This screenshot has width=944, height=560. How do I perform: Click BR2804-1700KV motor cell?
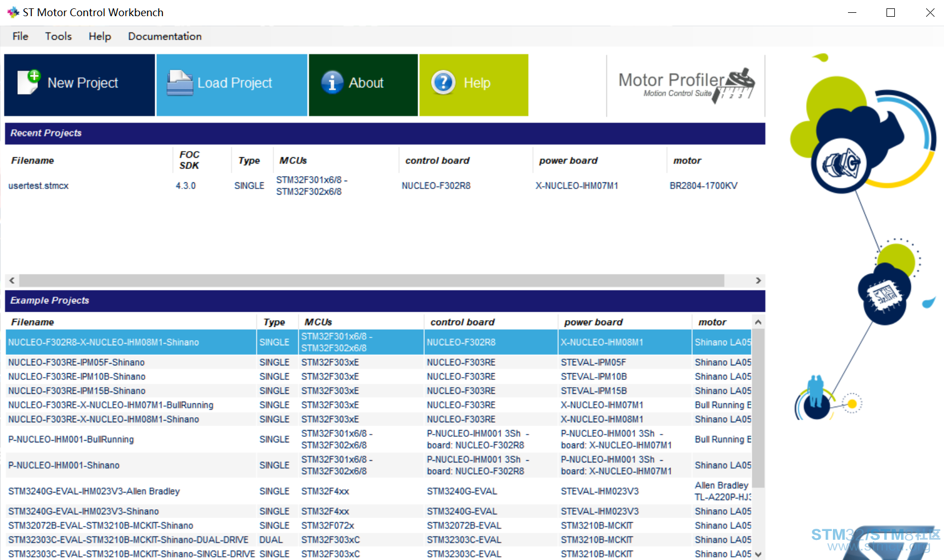(703, 186)
